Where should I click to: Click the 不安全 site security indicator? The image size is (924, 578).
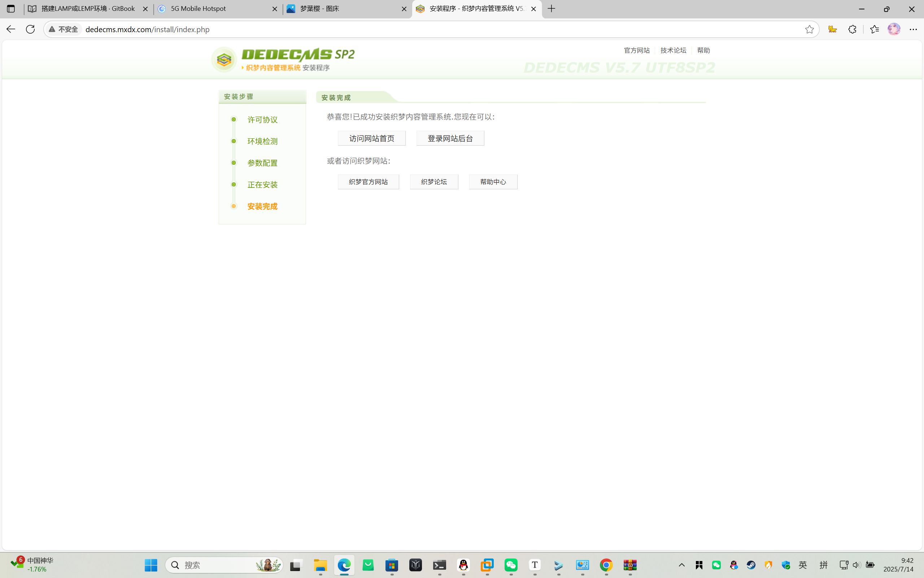(64, 29)
